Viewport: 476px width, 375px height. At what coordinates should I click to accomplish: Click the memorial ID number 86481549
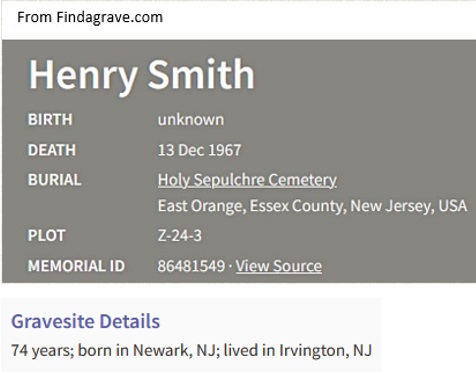point(191,266)
